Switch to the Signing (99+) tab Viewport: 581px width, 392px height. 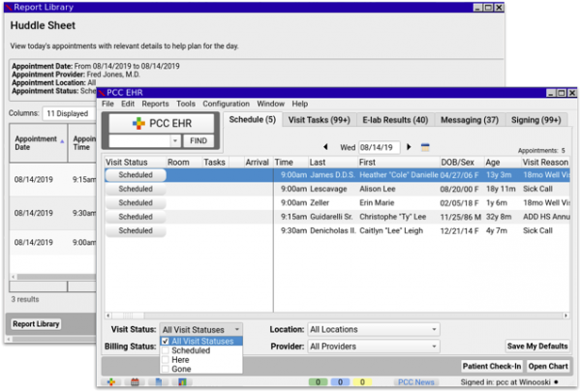pyautogui.click(x=535, y=120)
